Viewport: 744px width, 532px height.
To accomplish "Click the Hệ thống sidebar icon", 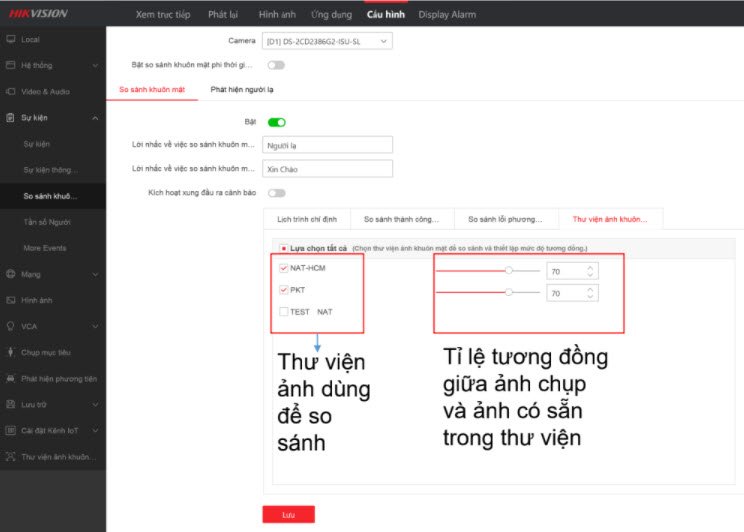I will pos(11,65).
